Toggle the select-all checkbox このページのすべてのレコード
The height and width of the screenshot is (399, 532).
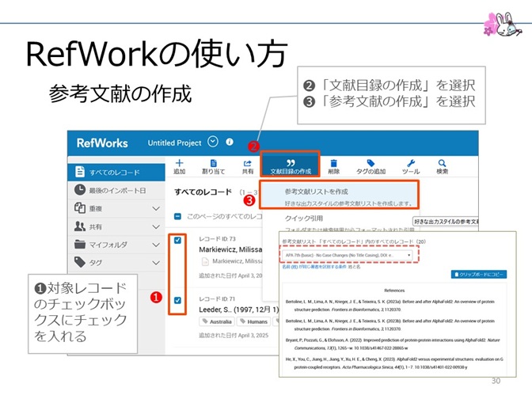tap(177, 216)
